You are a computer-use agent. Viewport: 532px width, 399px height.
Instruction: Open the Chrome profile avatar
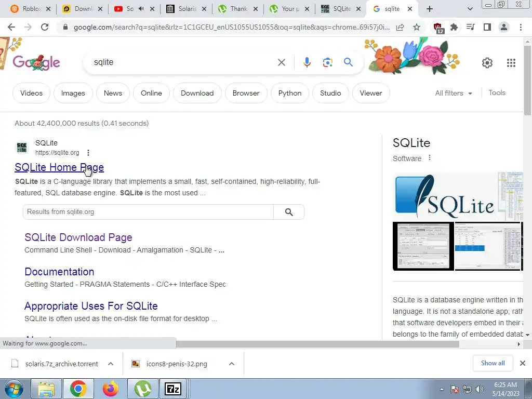pyautogui.click(x=504, y=27)
